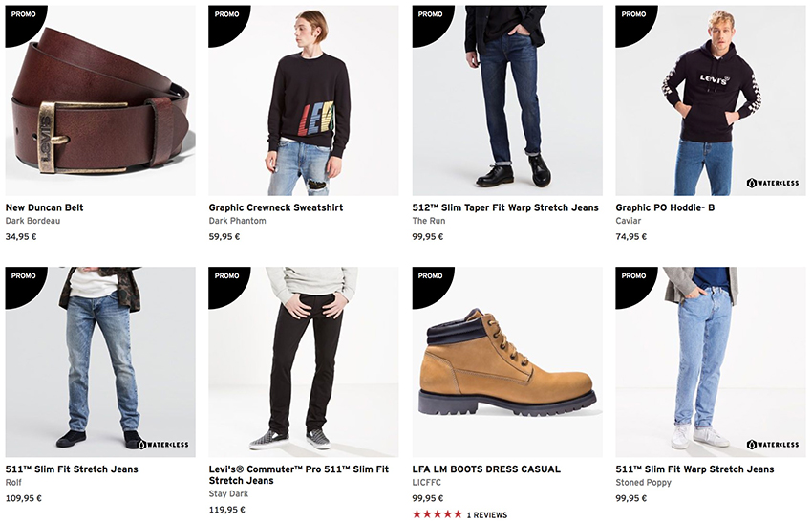812x524 pixels.
Task: Open the 512 Slim Taper Fit Jeans link
Action: (505, 207)
